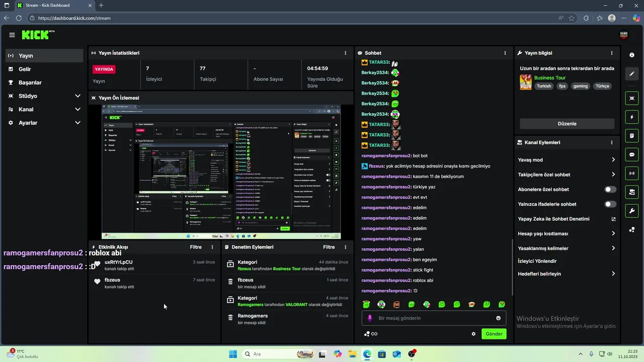Refresh the browser page
Viewport: 644px width, 362px height.
click(x=19, y=18)
